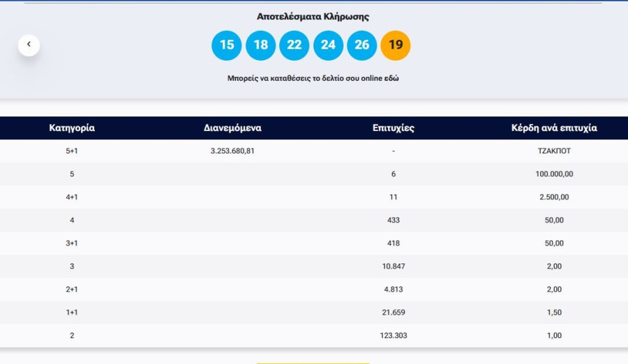
Task: Select the '4' category cell
Action: (x=72, y=220)
